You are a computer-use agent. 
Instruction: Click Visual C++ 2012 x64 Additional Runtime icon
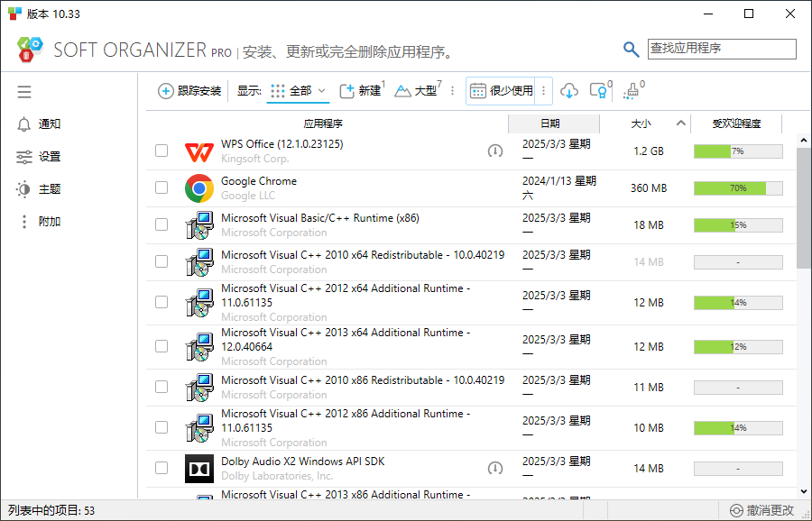199,303
